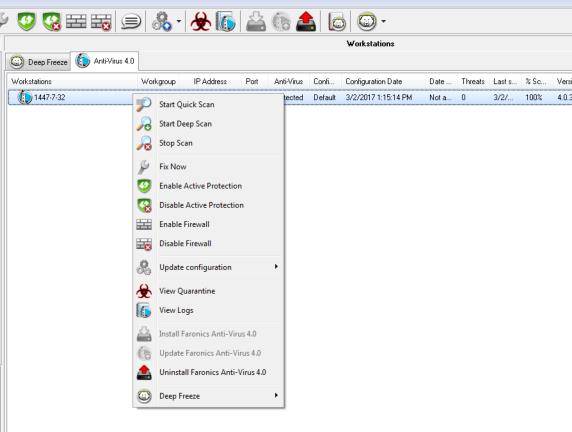
Task: Click the Threats column header
Action: (x=473, y=81)
